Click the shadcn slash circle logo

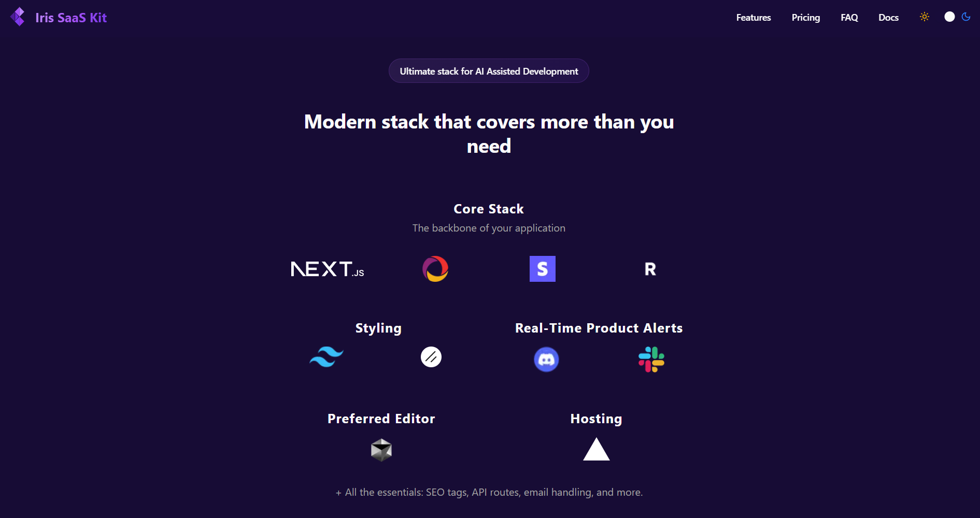coord(431,357)
